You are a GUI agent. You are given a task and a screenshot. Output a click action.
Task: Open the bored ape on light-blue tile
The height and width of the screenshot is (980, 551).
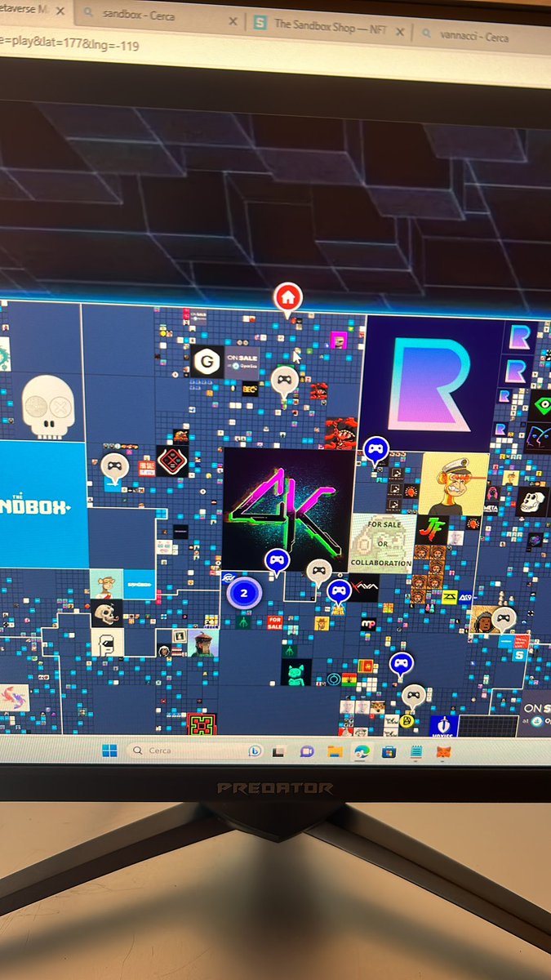click(x=106, y=583)
